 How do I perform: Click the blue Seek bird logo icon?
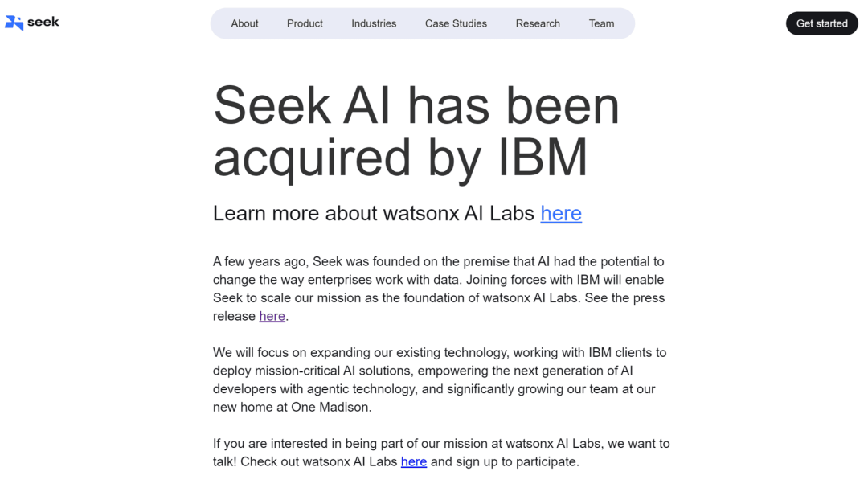(14, 23)
